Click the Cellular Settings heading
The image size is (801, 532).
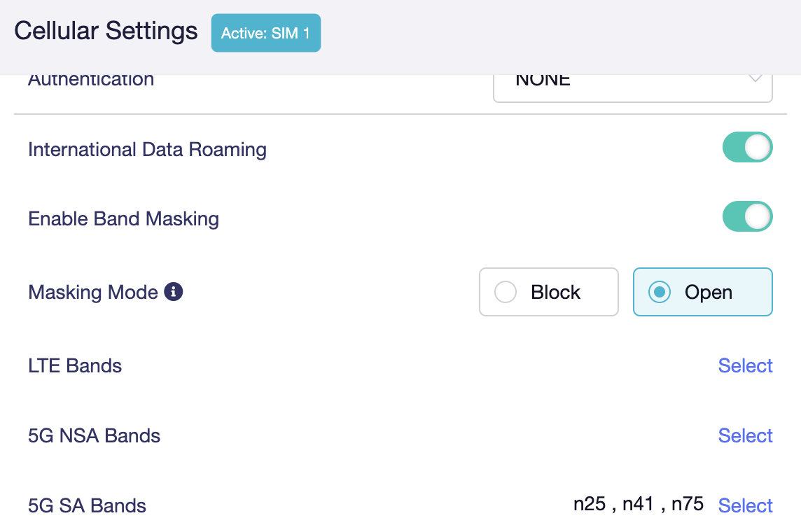(x=106, y=31)
